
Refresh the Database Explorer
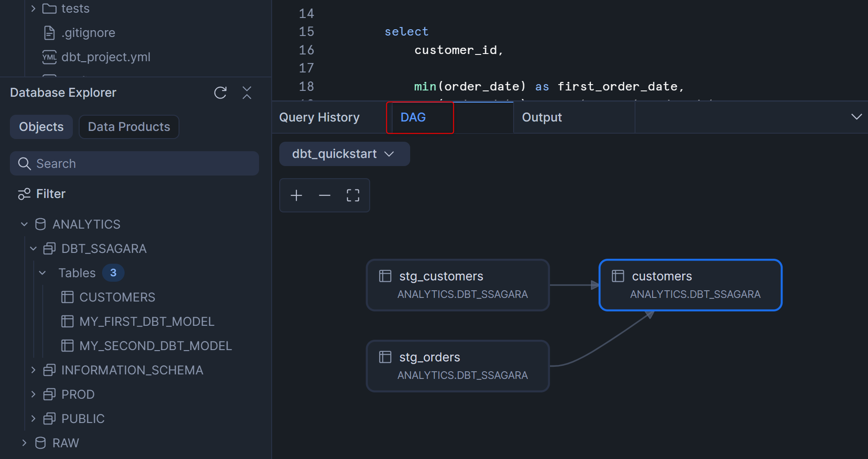tap(220, 93)
